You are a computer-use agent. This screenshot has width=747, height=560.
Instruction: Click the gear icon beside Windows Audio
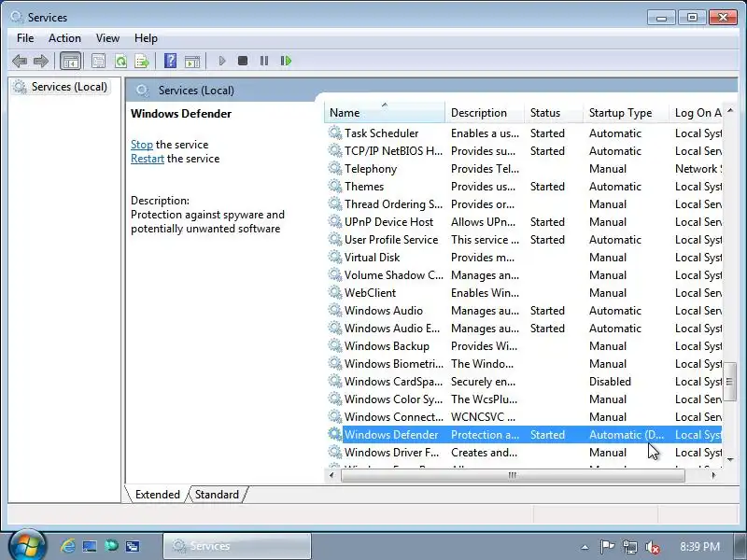point(335,310)
